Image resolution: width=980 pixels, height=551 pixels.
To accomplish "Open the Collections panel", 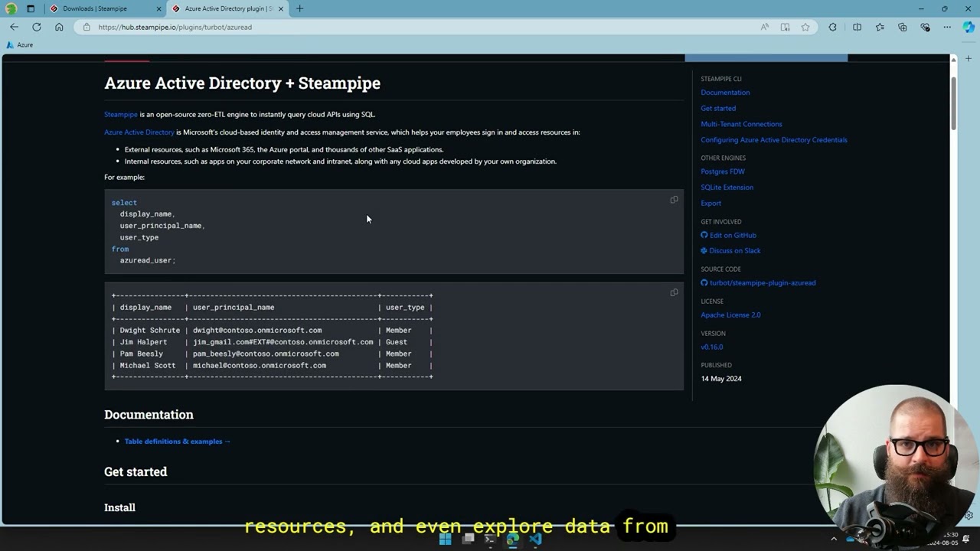I will coord(902,27).
